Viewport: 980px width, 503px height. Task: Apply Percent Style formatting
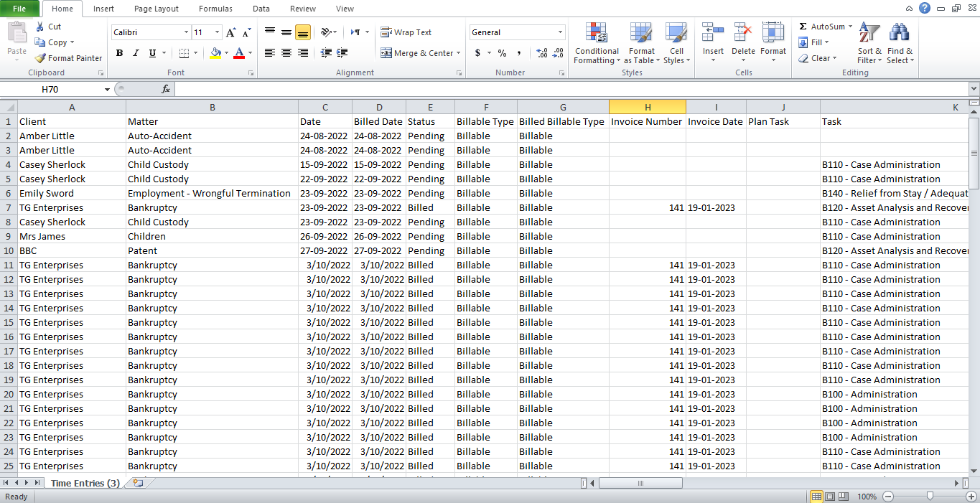[x=502, y=53]
